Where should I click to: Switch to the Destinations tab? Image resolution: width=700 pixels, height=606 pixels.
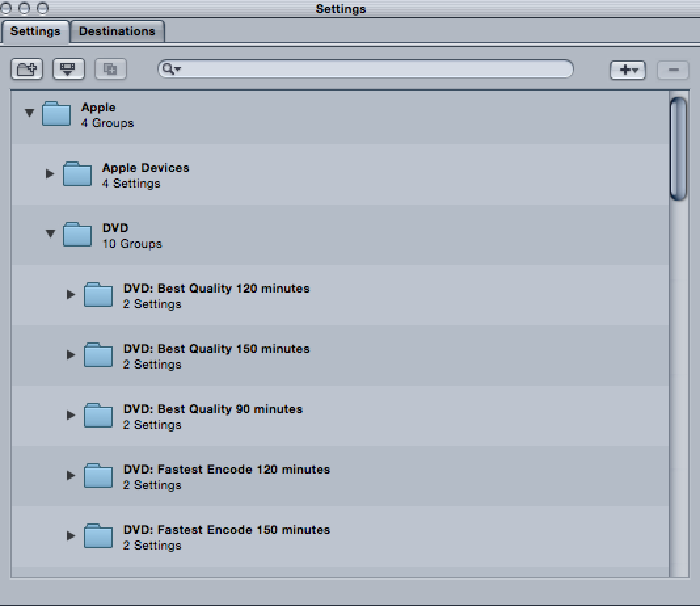117,31
